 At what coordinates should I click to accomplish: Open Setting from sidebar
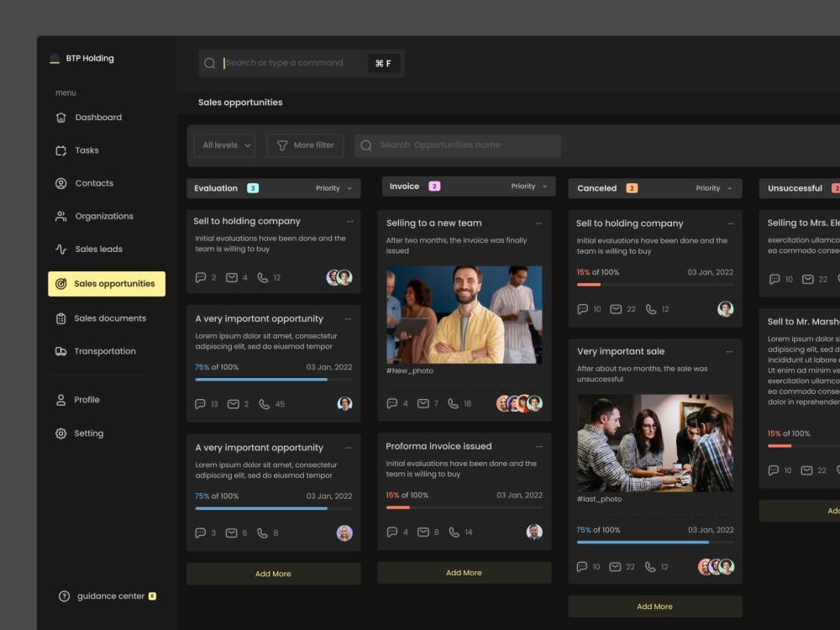[x=79, y=433]
